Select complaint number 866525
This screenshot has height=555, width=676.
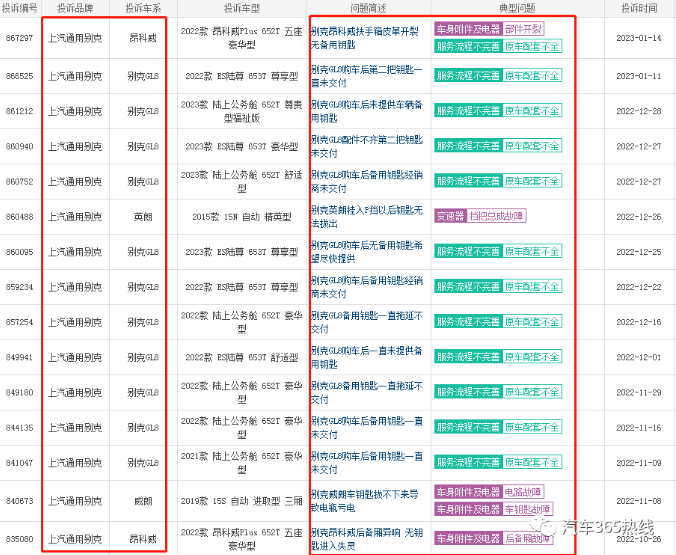19,76
